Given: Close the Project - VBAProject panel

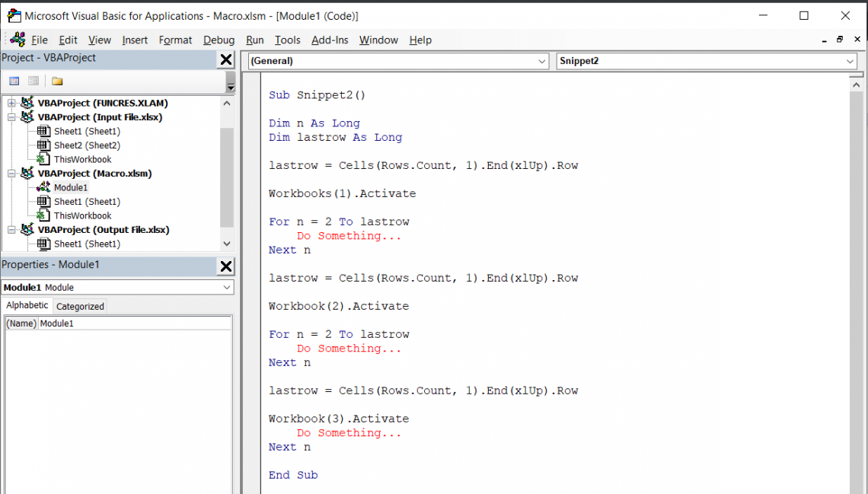Looking at the screenshot, I should click(226, 60).
